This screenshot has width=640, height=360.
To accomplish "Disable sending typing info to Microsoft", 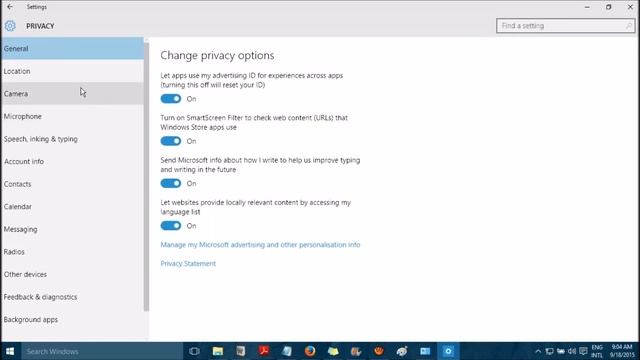I will pos(171,183).
